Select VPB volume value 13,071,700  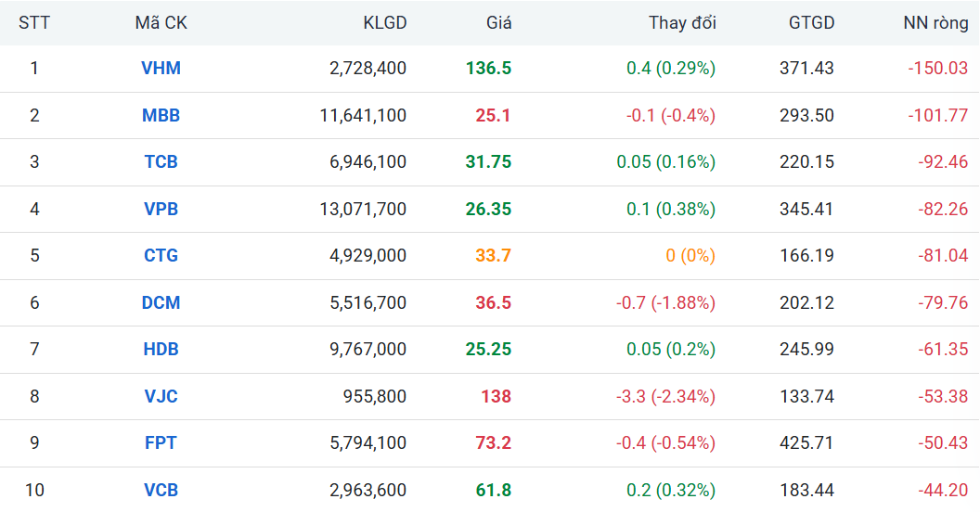pos(363,209)
